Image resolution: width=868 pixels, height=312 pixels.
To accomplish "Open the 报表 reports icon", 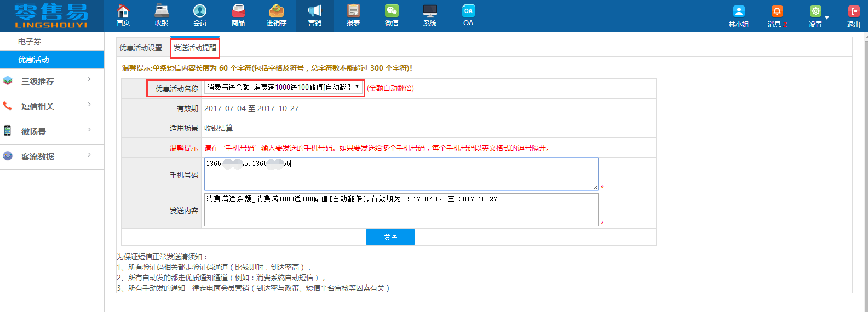I will (x=353, y=11).
